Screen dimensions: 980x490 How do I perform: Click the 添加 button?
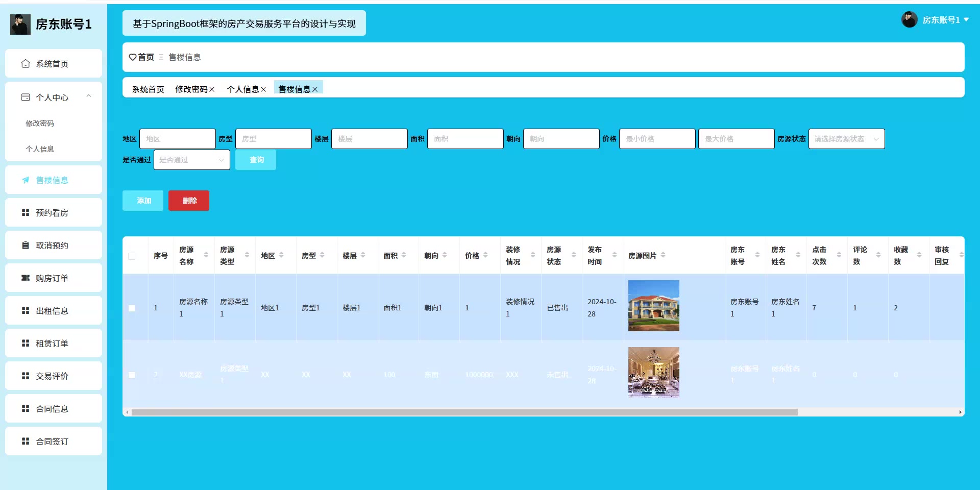[x=143, y=201]
